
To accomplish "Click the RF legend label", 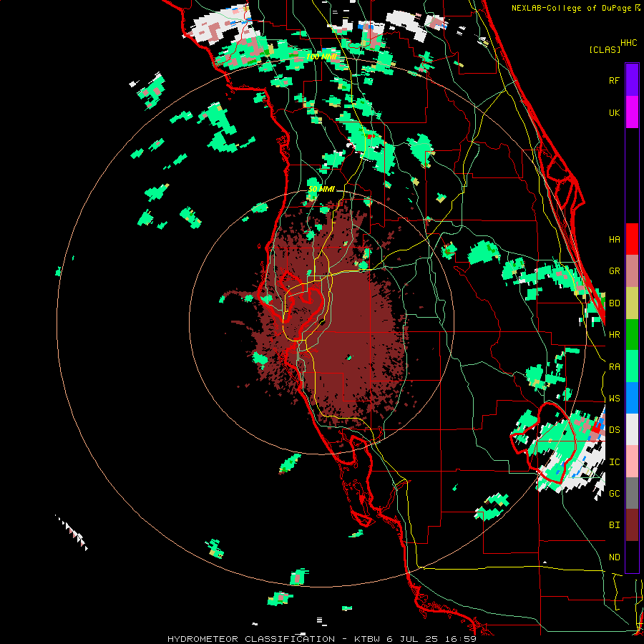I will pos(614,80).
